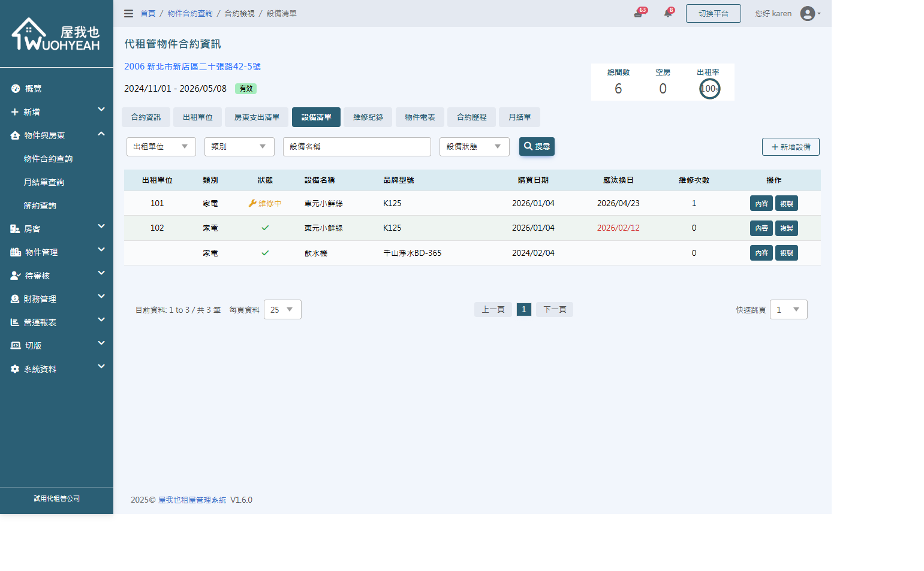Click the green check on the 飲水機 row
The image size is (924, 571).
click(x=265, y=252)
